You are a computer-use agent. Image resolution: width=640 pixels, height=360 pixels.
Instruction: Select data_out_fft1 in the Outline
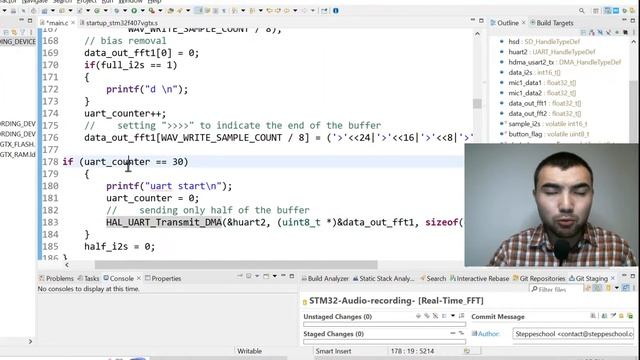point(544,103)
